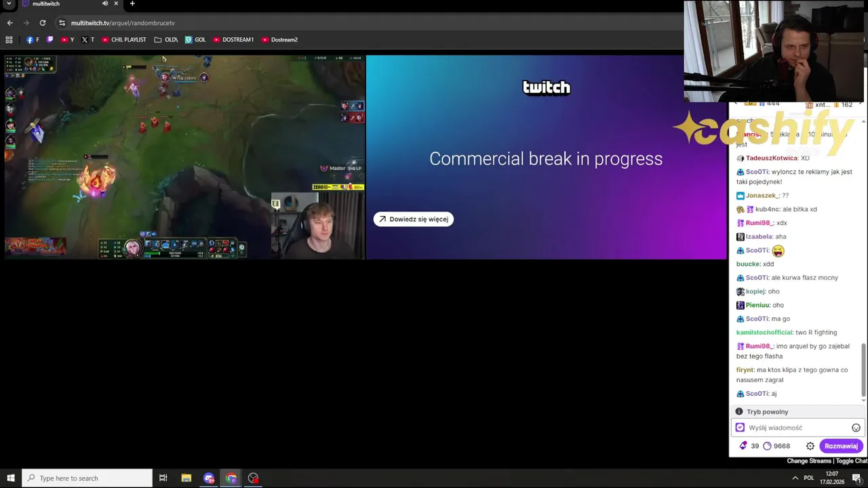Expand the system tray hidden icons chevron
Viewport: 868px width, 488px height.
click(795, 478)
